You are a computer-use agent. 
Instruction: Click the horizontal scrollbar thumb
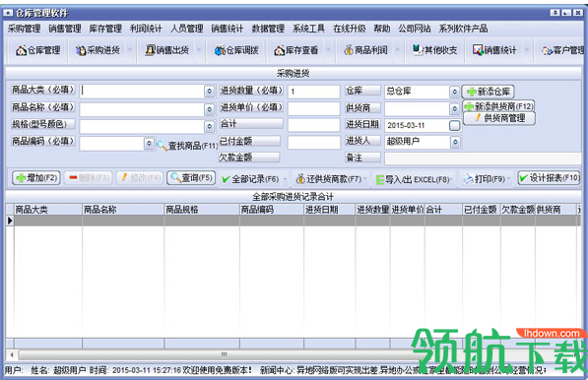[224, 354]
